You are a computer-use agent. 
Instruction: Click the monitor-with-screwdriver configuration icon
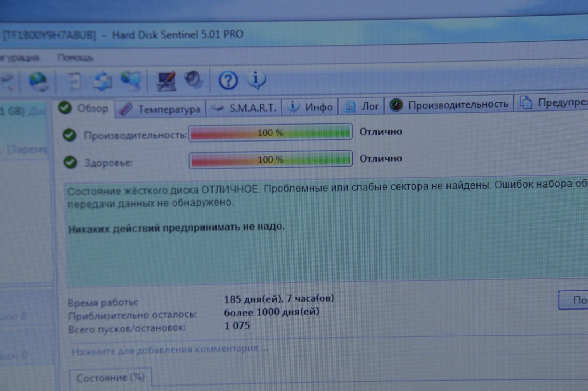click(x=166, y=81)
